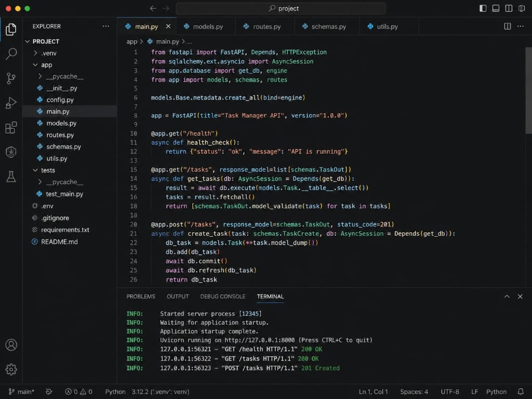Open the .env file in explorer

[70, 206]
